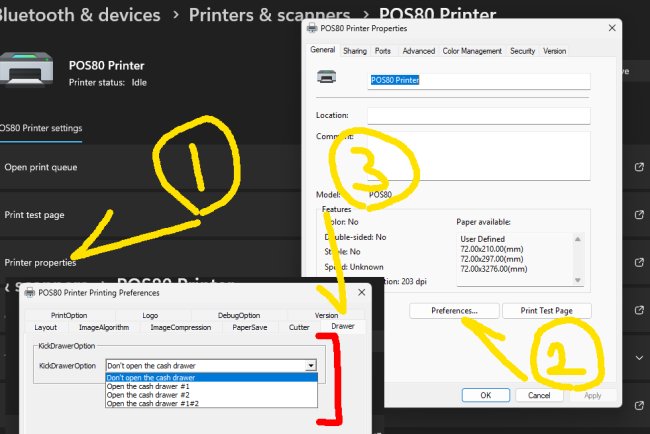Viewport: 650px width, 434px height.
Task: Navigate to Bluetooth & devices breadcrumb
Action: [79, 15]
